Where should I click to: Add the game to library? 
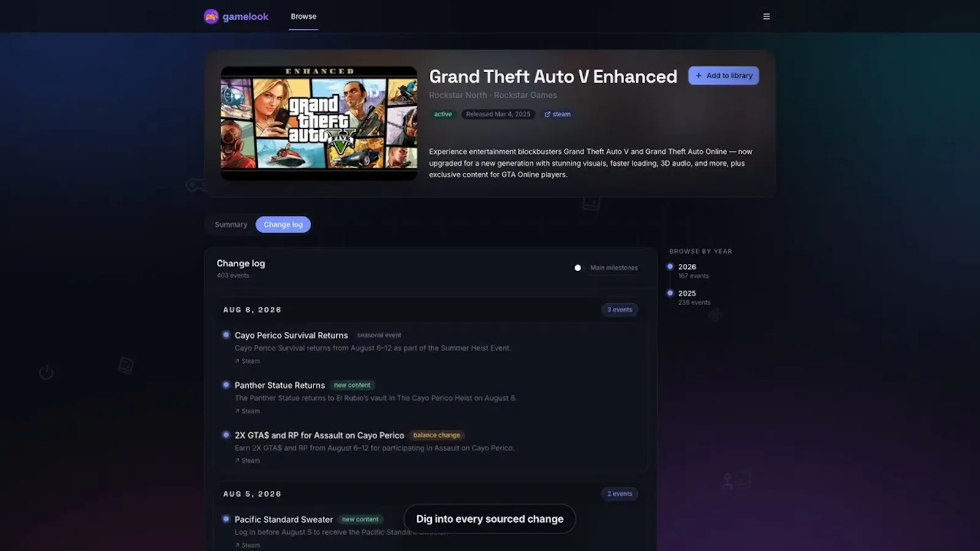tap(723, 75)
